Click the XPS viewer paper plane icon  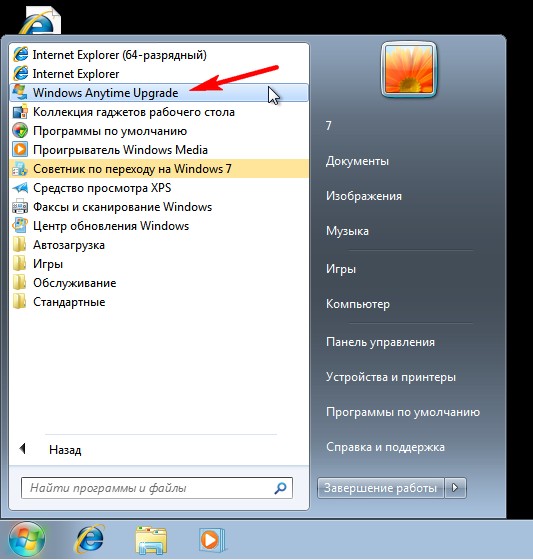point(20,188)
